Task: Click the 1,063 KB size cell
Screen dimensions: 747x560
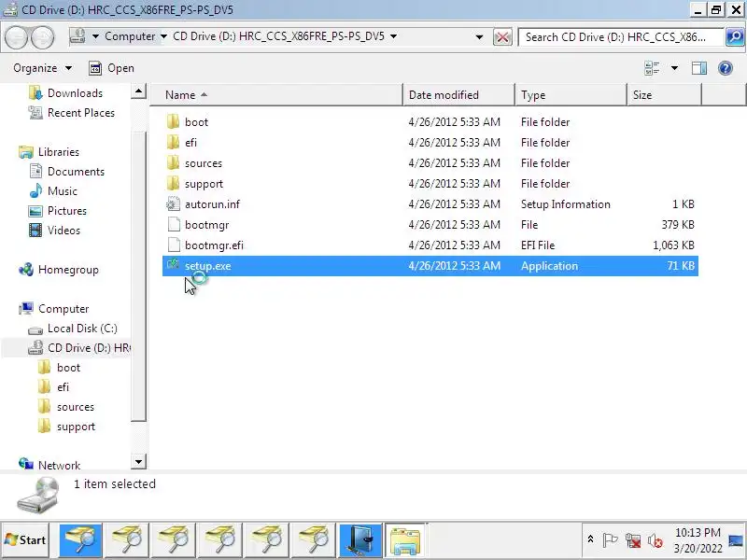Action: click(x=673, y=245)
